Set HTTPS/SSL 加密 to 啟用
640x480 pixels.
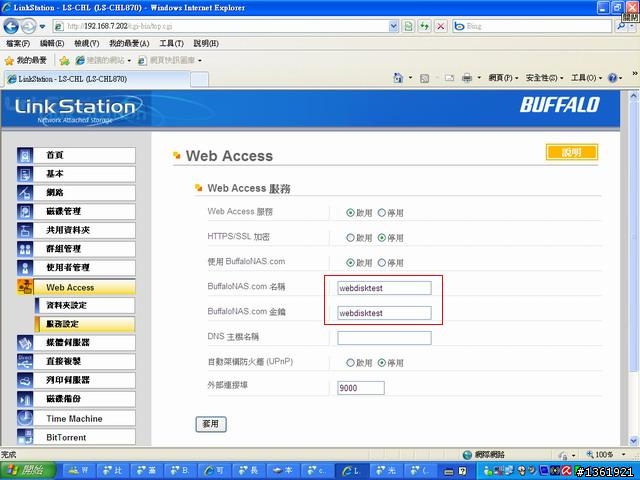coord(350,238)
